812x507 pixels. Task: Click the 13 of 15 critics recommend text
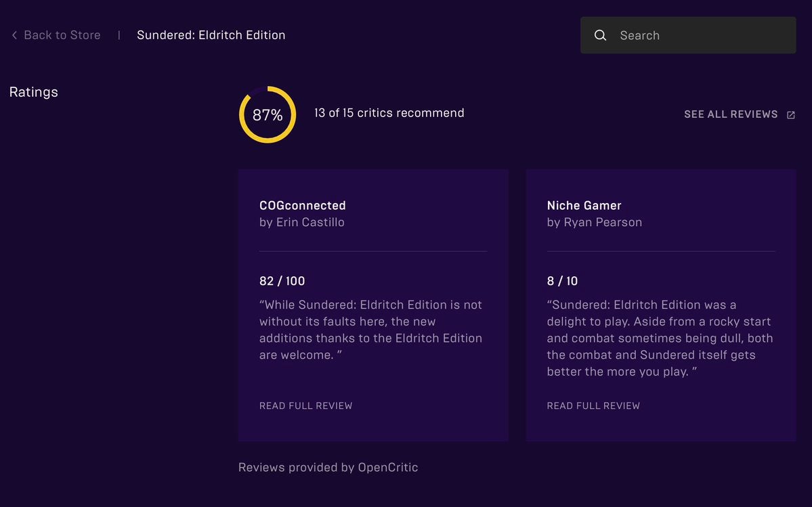[389, 113]
